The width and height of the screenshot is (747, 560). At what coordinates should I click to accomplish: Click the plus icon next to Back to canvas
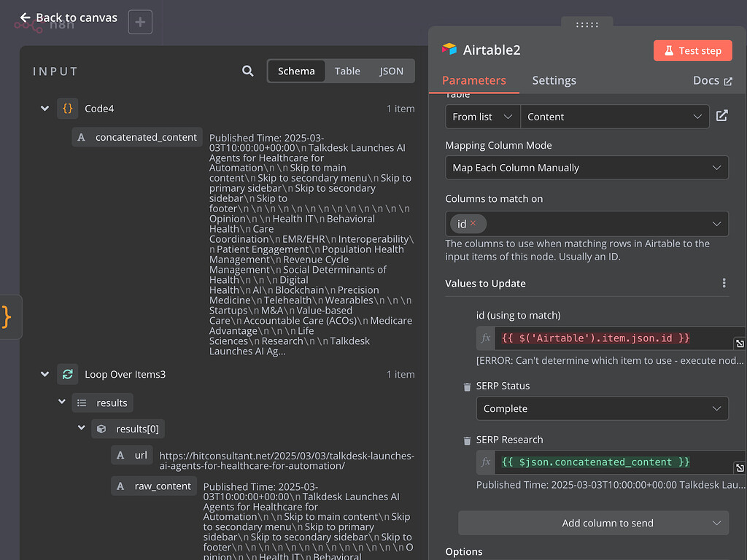point(140,22)
